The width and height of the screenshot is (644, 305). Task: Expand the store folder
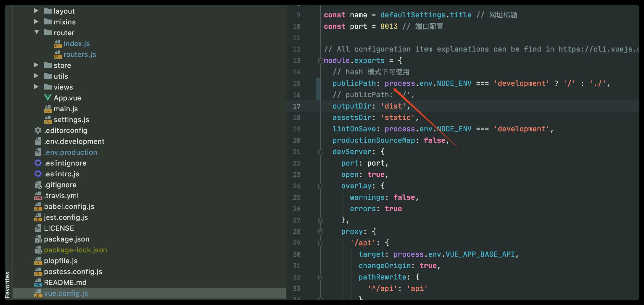(x=36, y=65)
